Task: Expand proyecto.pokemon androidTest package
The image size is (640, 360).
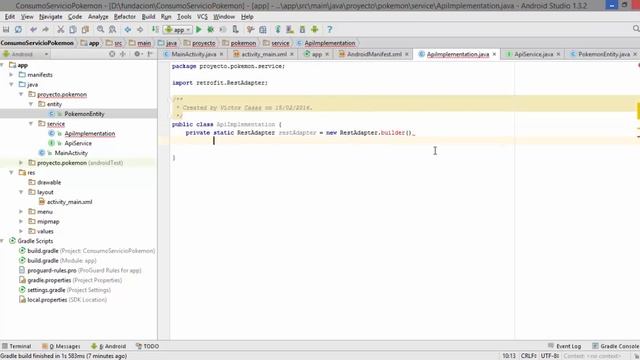Action: pos(21,163)
